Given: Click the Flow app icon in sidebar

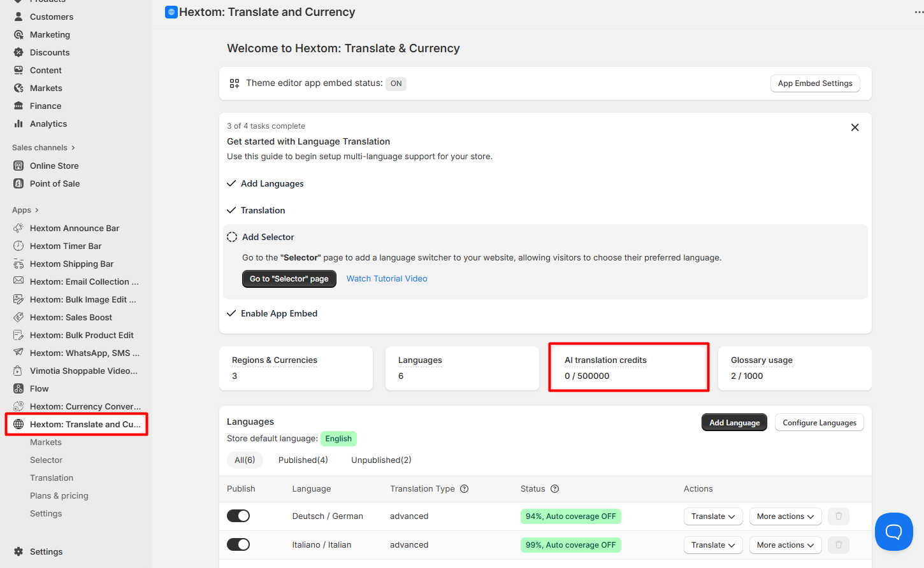Looking at the screenshot, I should click(18, 388).
